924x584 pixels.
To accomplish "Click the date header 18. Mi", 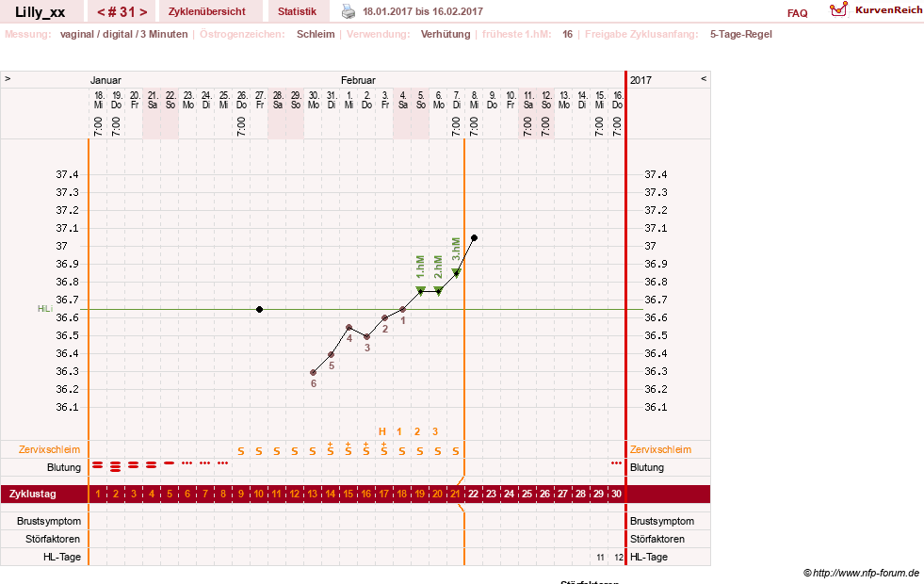I will pos(98,100).
